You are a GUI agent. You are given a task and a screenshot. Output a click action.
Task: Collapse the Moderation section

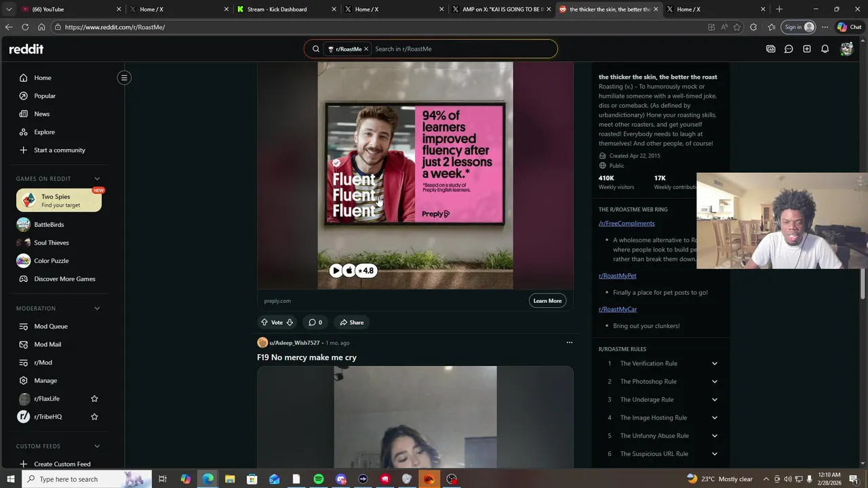[97, 308]
